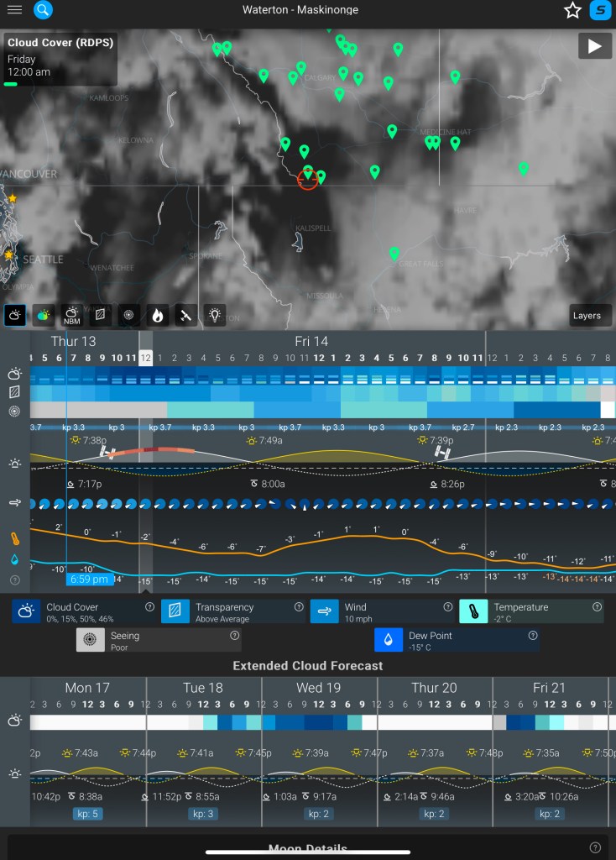Open help for the Cloud Cover legend

[149, 607]
